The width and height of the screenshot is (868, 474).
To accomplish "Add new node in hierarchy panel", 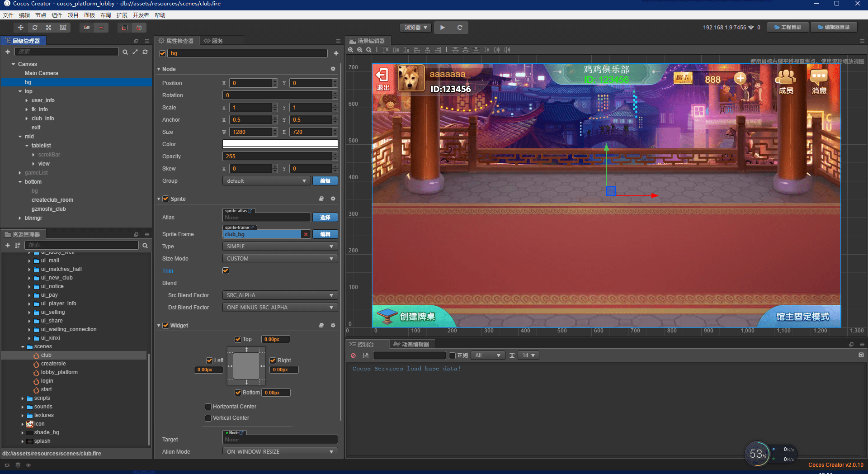I will tap(8, 52).
